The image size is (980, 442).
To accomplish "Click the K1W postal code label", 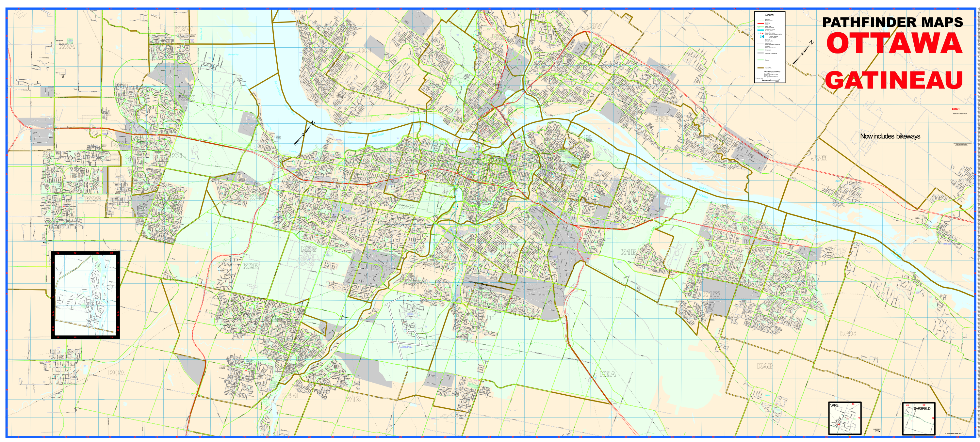I will 711,294.
